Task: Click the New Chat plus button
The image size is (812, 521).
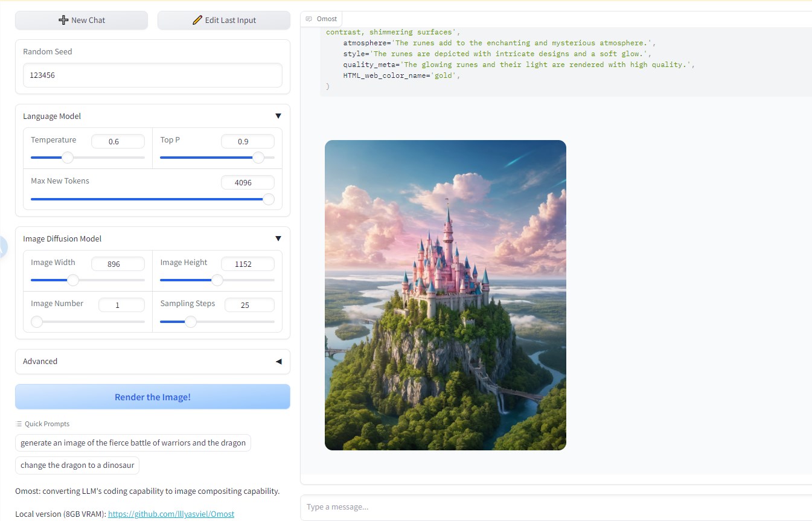Action: 82,20
